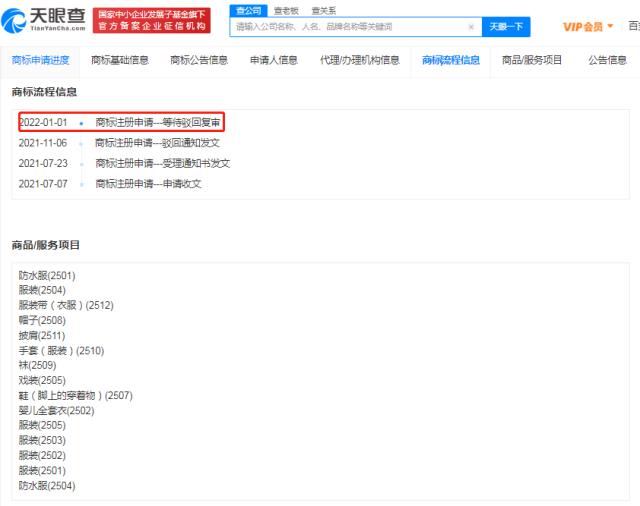Screen dimensions: 640x506
Task: Open the 商标流程信息 tab
Action: (x=451, y=60)
